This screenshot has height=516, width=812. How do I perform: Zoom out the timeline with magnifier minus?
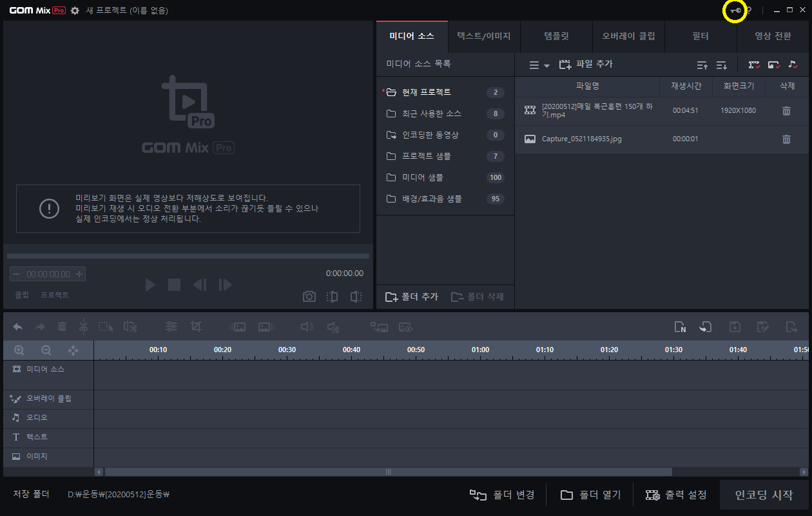(46, 350)
